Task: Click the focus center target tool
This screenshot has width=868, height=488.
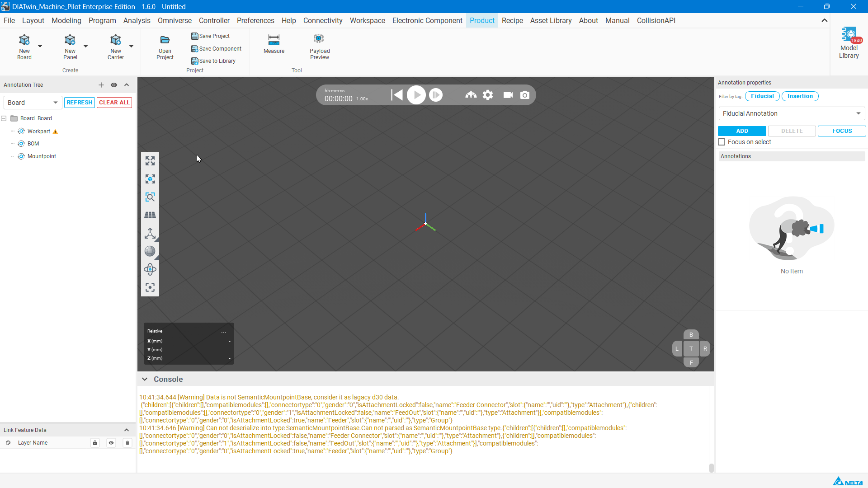Action: click(x=150, y=287)
